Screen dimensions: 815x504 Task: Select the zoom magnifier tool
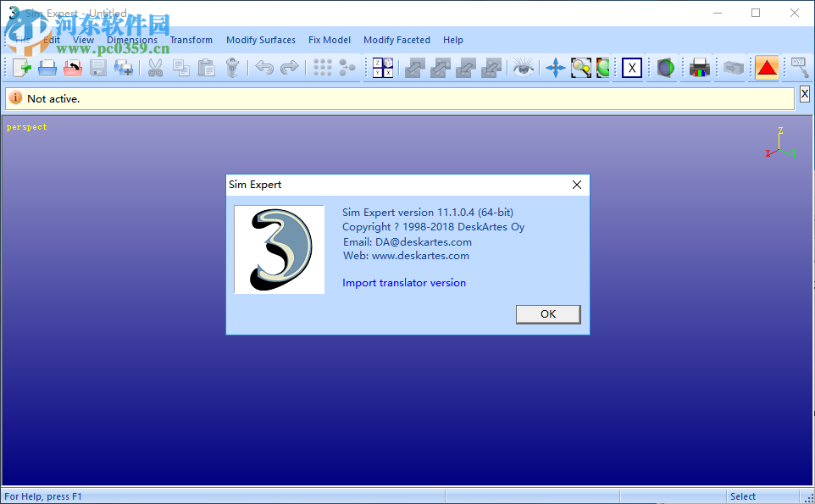pyautogui.click(x=579, y=68)
